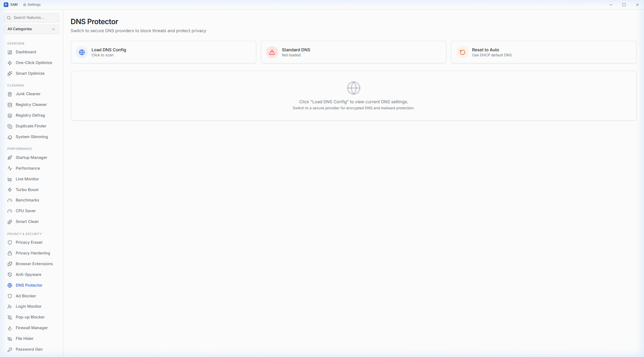Click the Password Gen key icon
Screen dimensions: 644x357
coord(10,350)
